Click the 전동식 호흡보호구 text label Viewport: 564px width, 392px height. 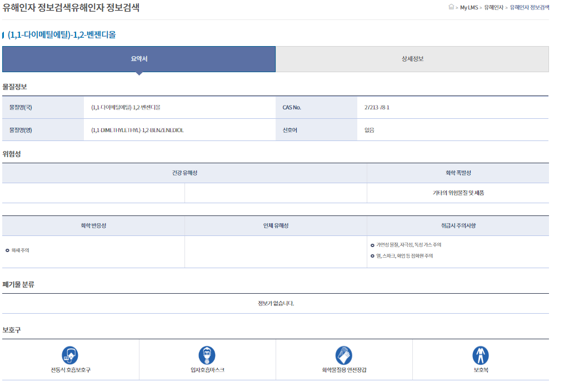[70, 370]
